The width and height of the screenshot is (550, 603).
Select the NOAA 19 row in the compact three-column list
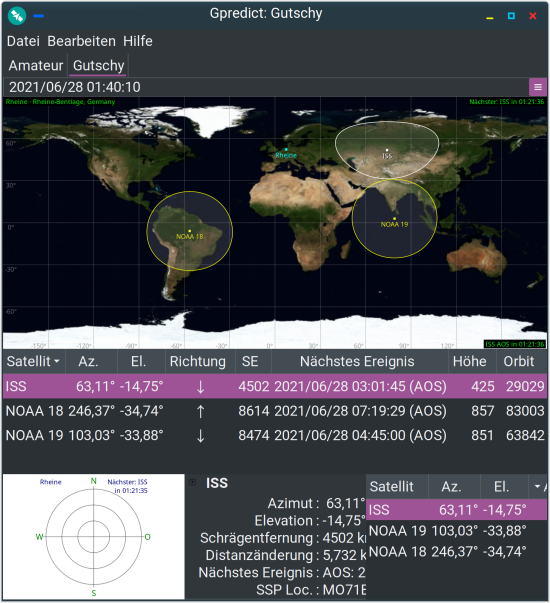(x=456, y=531)
